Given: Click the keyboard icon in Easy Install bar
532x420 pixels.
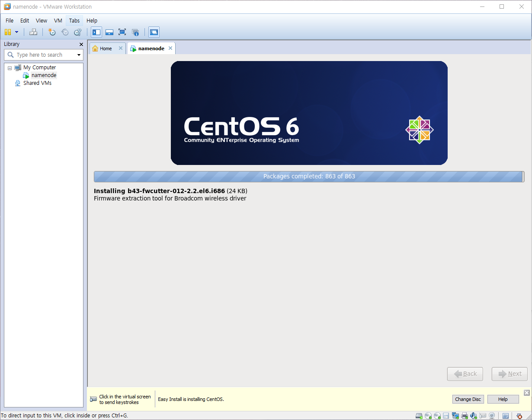Looking at the screenshot, I should tap(93, 399).
